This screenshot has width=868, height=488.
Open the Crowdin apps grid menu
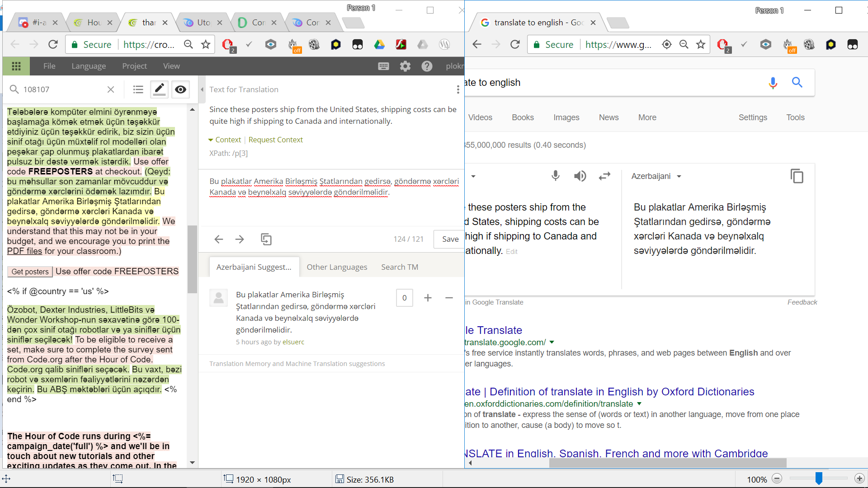tap(16, 66)
